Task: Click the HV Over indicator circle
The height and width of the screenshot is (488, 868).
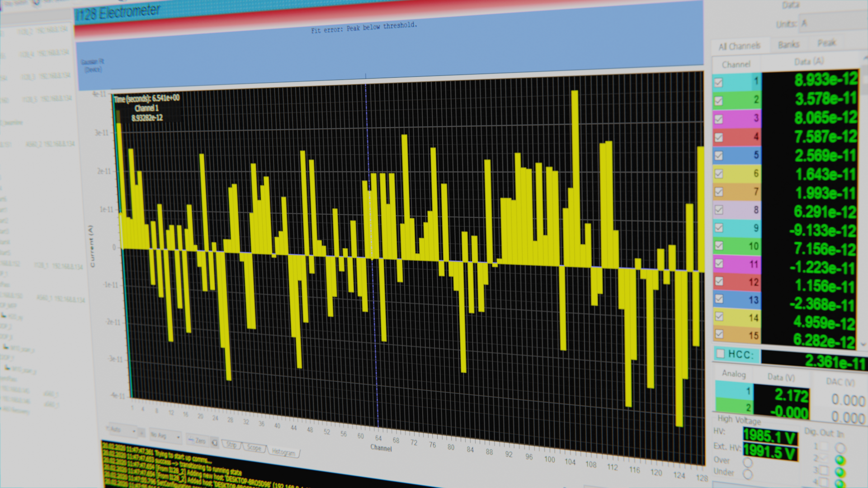Action: [x=748, y=463]
